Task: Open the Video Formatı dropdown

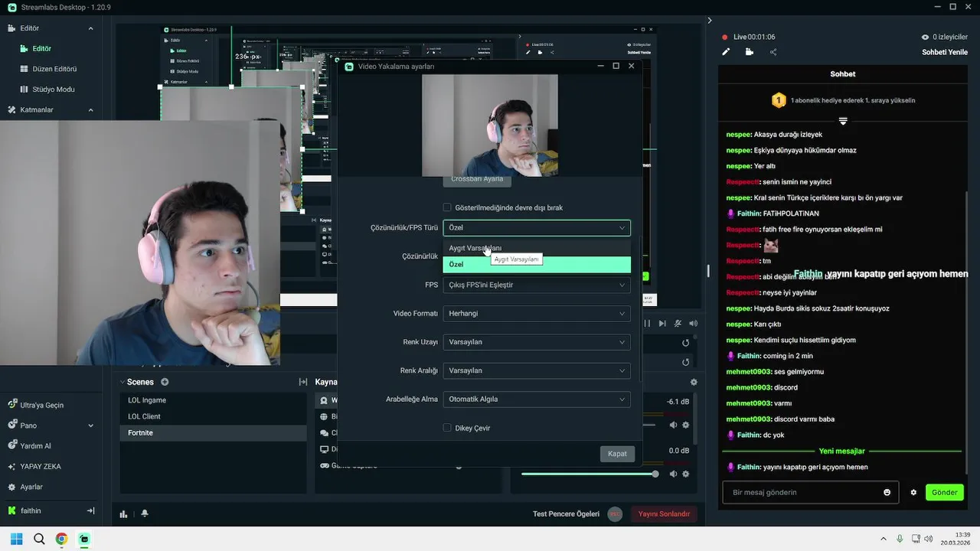Action: point(537,313)
